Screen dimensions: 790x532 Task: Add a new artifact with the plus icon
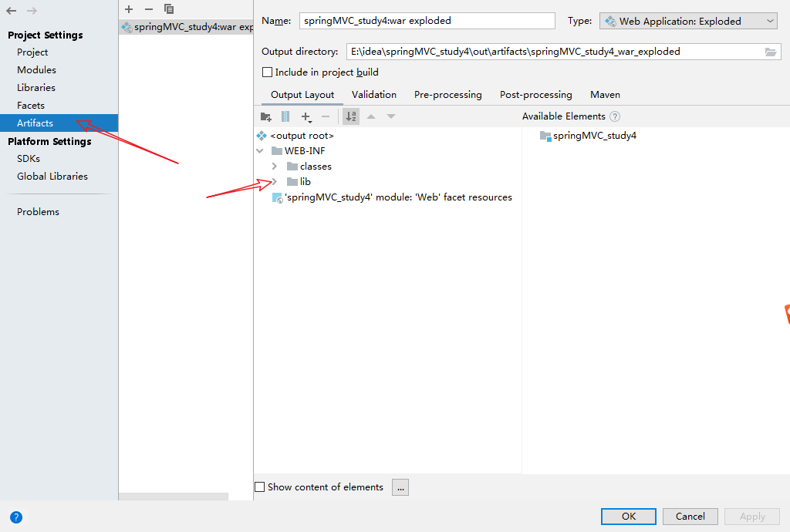pyautogui.click(x=128, y=9)
